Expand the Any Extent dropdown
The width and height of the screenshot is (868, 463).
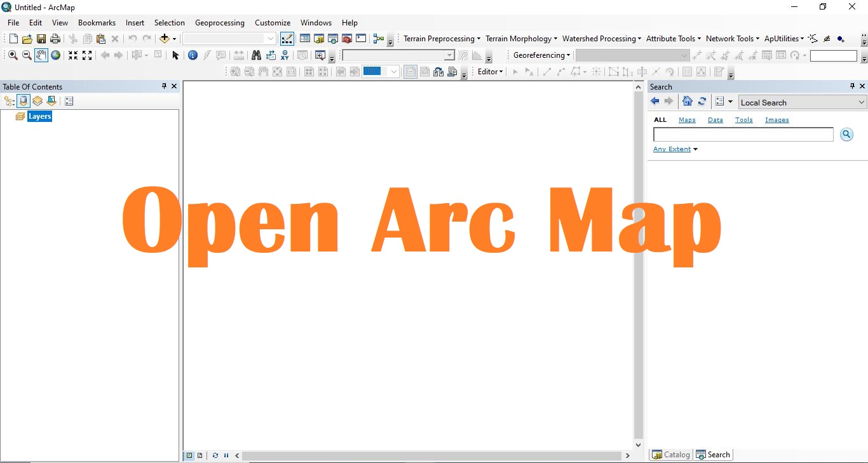click(675, 149)
